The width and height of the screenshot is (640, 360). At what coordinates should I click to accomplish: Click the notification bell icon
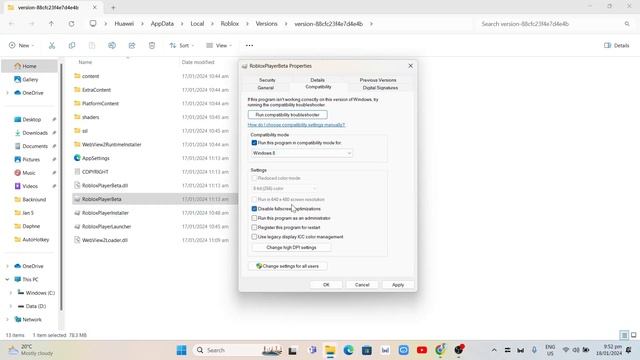[x=629, y=350]
